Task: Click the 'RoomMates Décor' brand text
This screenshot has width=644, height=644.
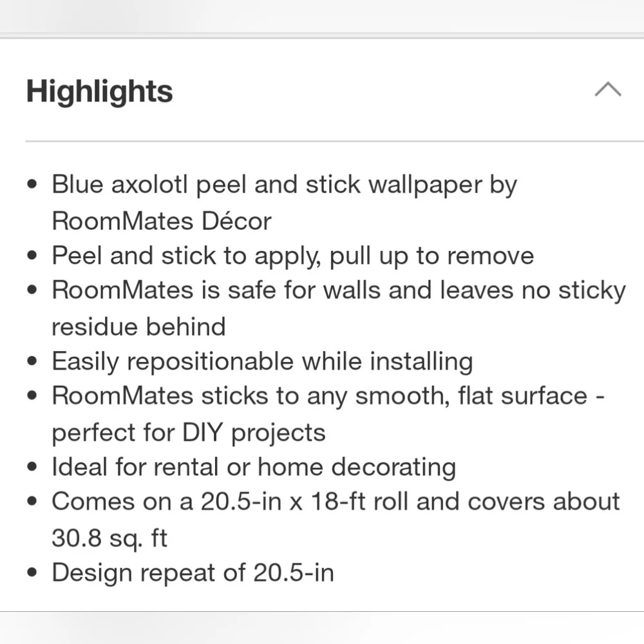Action: (x=162, y=221)
